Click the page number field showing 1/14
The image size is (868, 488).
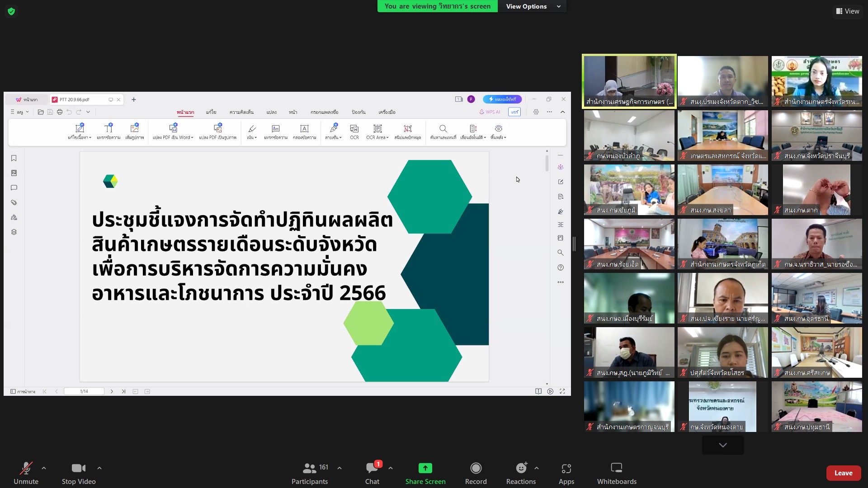pyautogui.click(x=84, y=391)
